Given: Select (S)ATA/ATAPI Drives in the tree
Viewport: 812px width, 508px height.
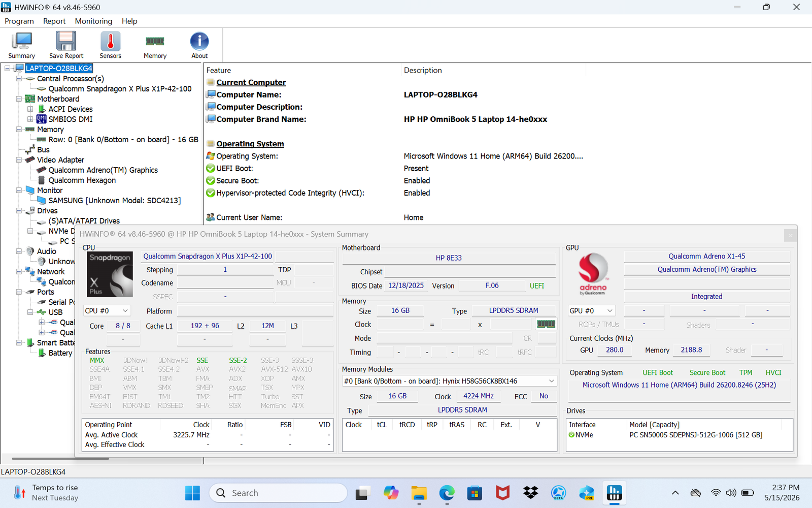Looking at the screenshot, I should click(x=84, y=221).
